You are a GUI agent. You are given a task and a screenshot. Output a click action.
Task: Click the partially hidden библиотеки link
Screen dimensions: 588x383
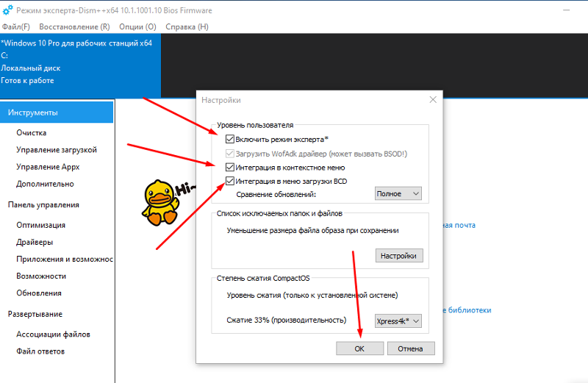click(x=467, y=310)
